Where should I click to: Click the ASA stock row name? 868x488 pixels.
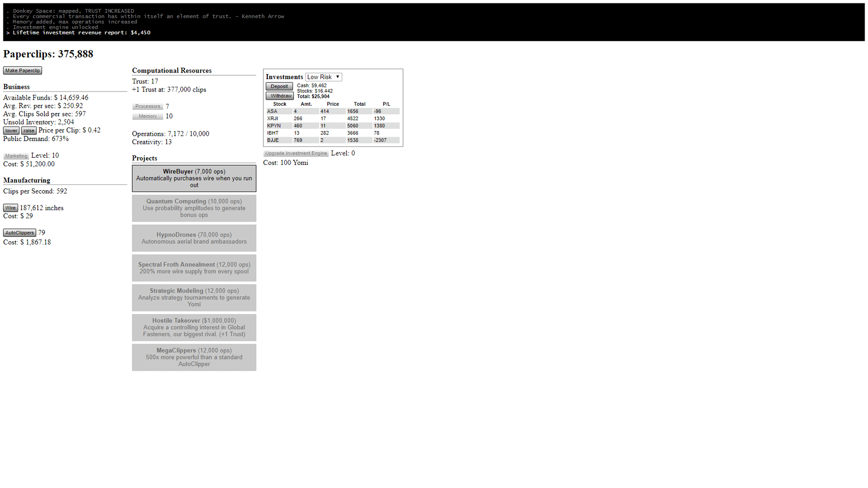pyautogui.click(x=272, y=112)
